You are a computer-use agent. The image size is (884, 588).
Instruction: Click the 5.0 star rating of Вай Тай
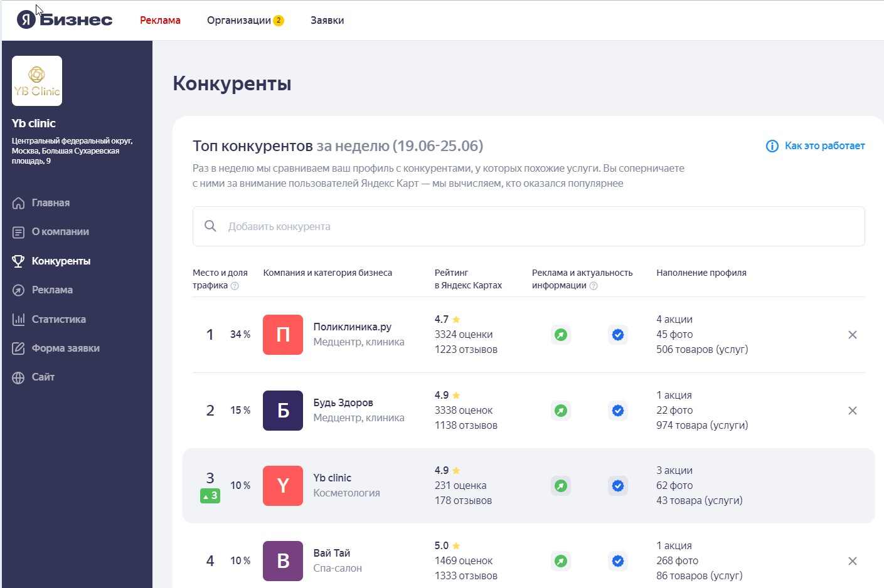click(447, 545)
